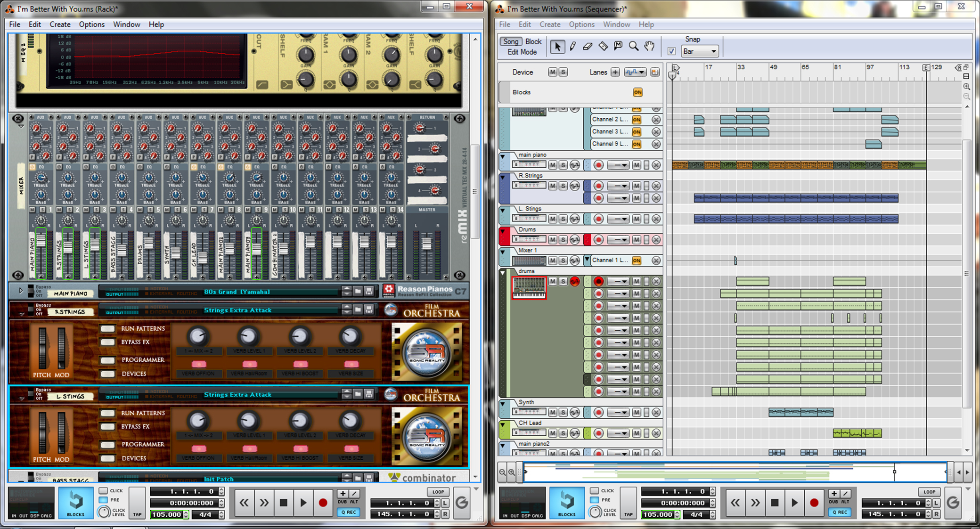
Task: Select the Mute tool
Action: pos(618,46)
